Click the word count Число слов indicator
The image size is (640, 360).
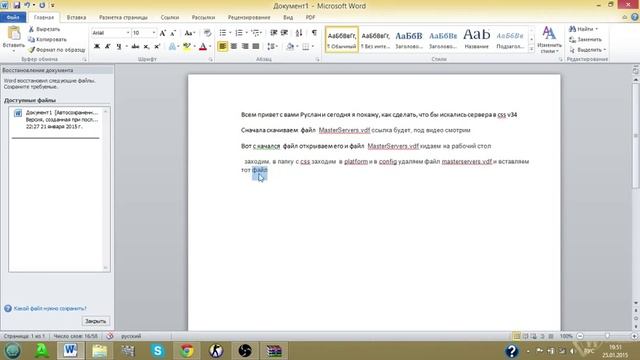[76, 336]
